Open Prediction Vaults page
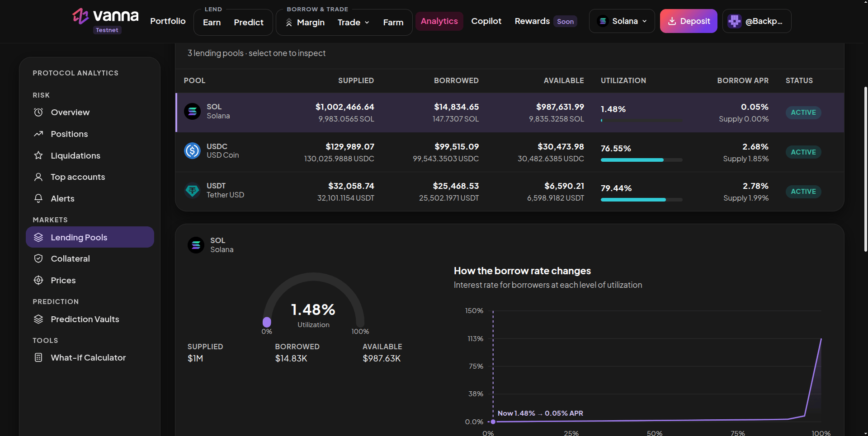 (90, 319)
